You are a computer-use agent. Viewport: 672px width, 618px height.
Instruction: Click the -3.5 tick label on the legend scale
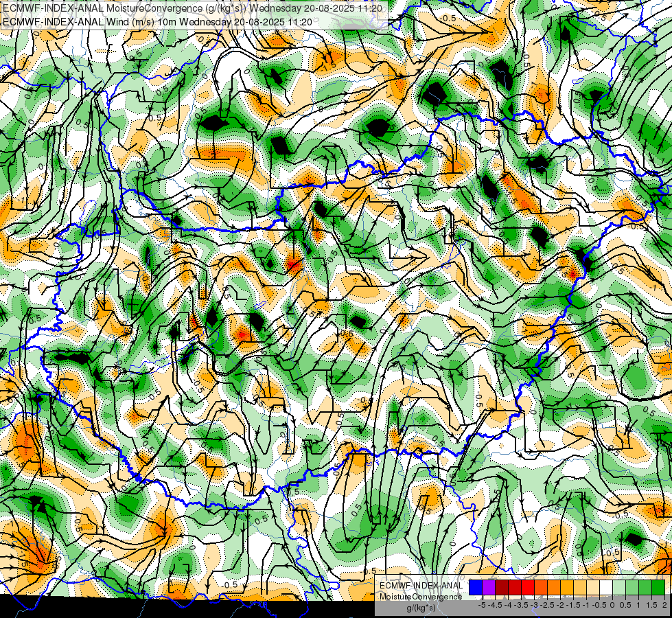(522, 605)
